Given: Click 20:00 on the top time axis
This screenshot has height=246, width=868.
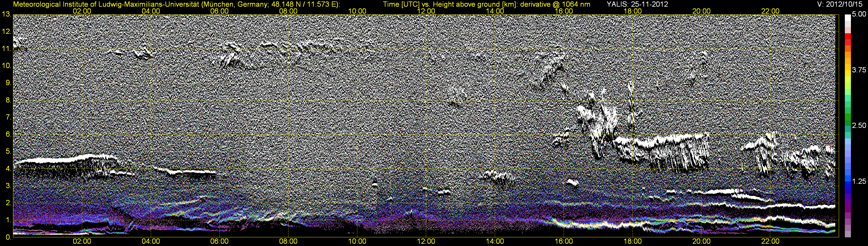Looking at the screenshot, I should [702, 11].
